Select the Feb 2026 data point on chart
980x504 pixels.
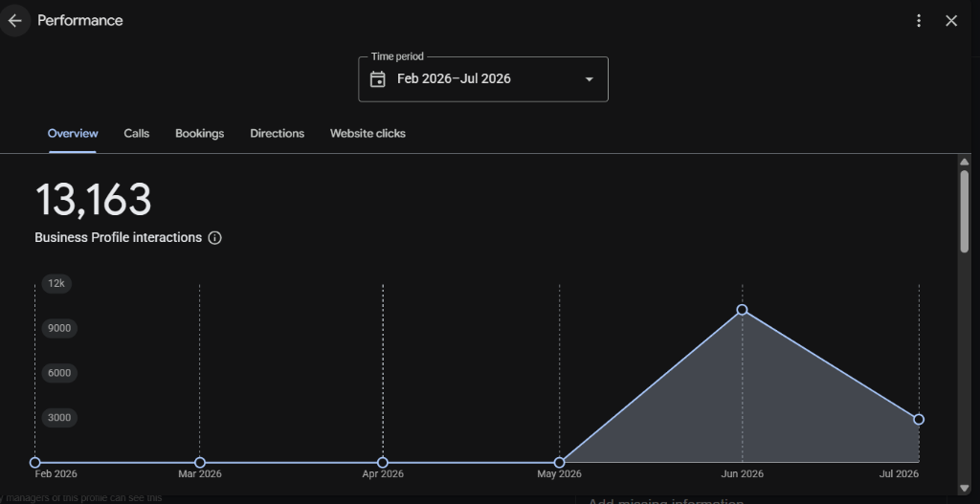click(35, 463)
